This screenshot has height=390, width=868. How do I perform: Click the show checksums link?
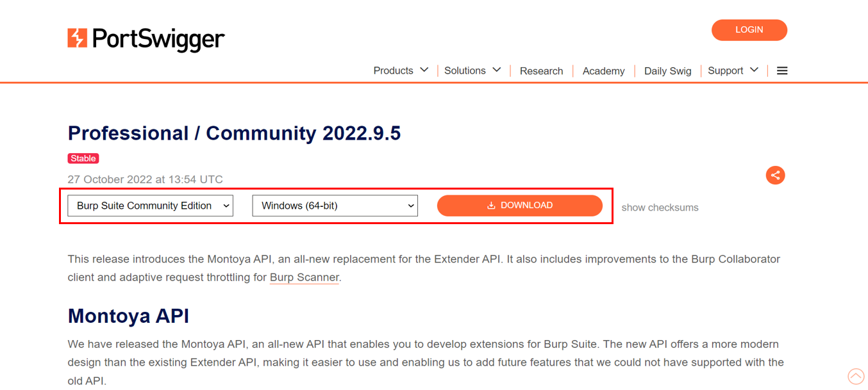[660, 207]
